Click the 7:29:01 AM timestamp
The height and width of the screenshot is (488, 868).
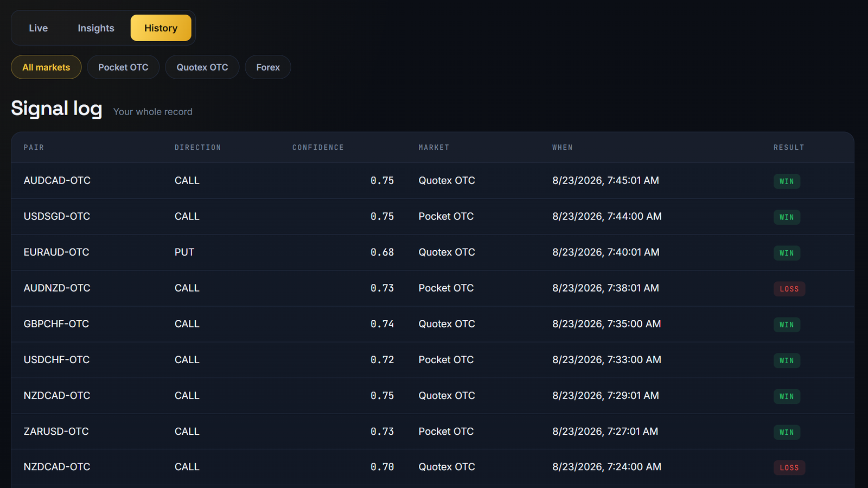tap(605, 395)
